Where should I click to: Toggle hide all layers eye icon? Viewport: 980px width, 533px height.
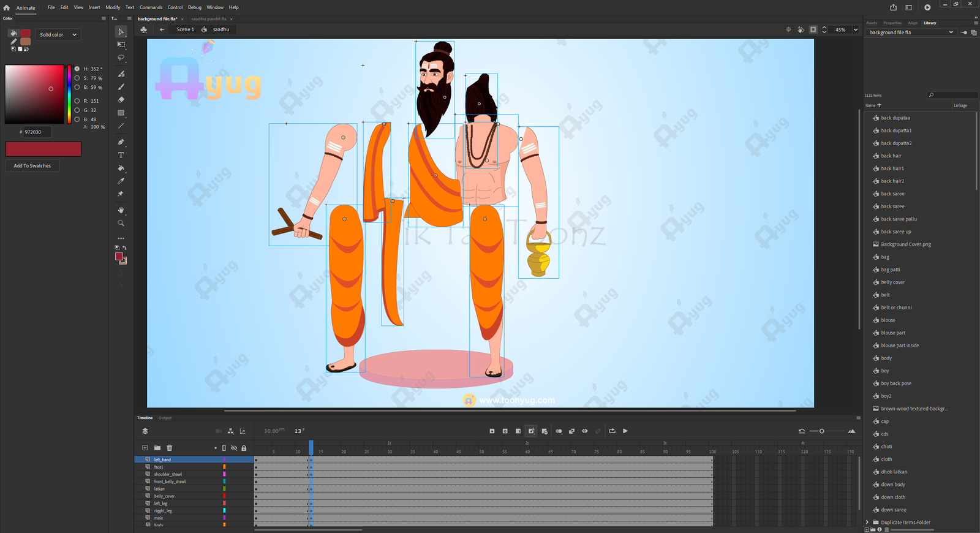pos(234,448)
